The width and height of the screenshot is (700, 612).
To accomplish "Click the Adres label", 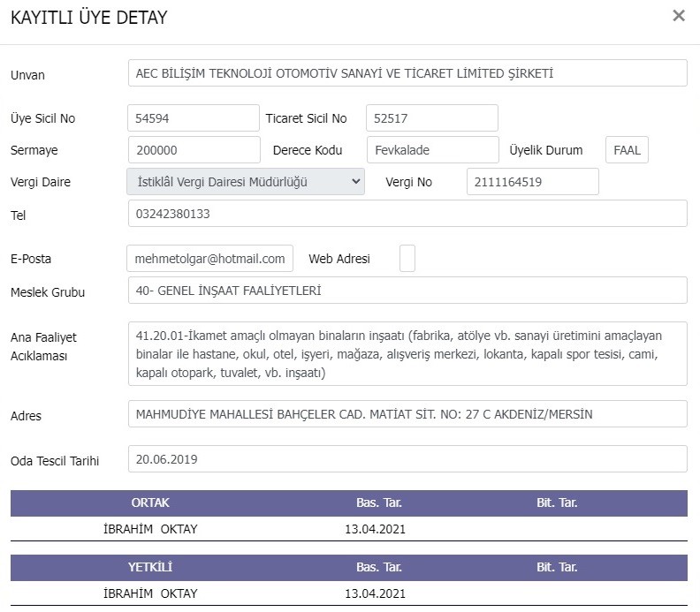I will [x=26, y=416].
